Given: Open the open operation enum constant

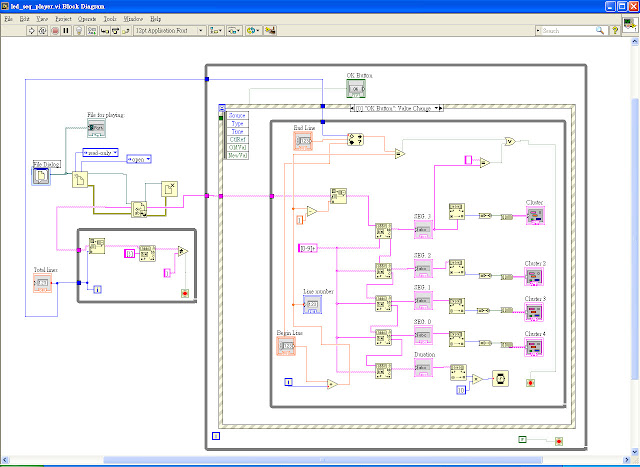Looking at the screenshot, I should (x=139, y=159).
